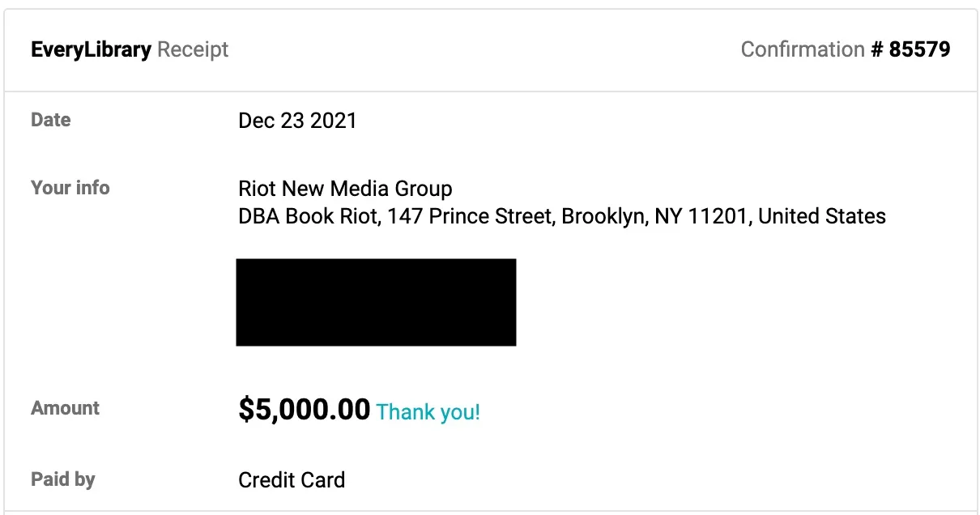Click the Paid by label
Screen dimensions: 980x515
63,479
